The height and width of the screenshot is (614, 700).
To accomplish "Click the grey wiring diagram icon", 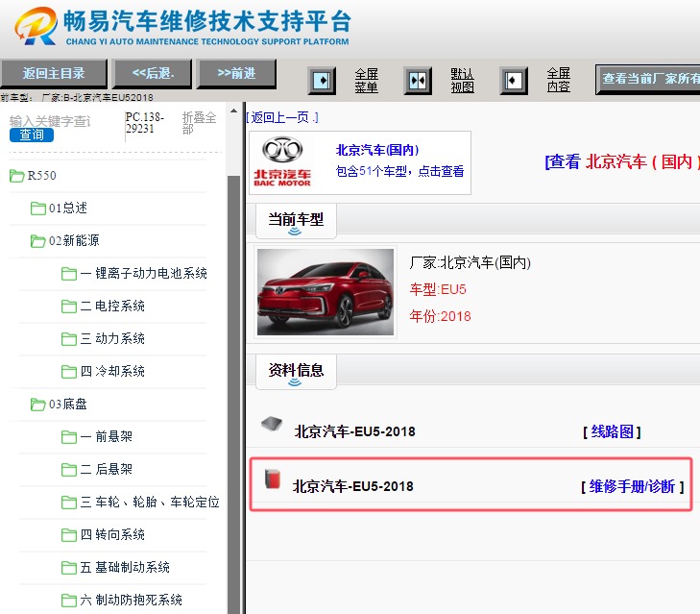I will coord(272,423).
